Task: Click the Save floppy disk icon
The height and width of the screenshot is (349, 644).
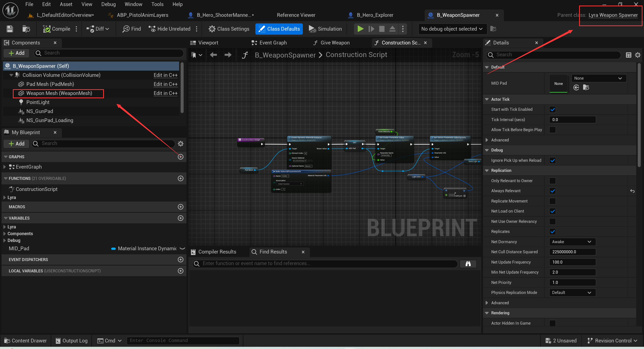Action: (x=10, y=29)
